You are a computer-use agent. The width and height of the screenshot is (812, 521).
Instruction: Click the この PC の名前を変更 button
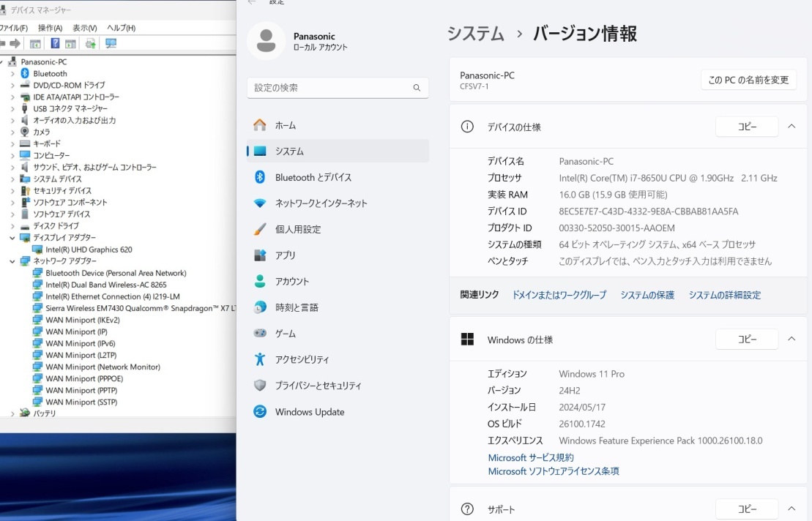[x=748, y=80]
